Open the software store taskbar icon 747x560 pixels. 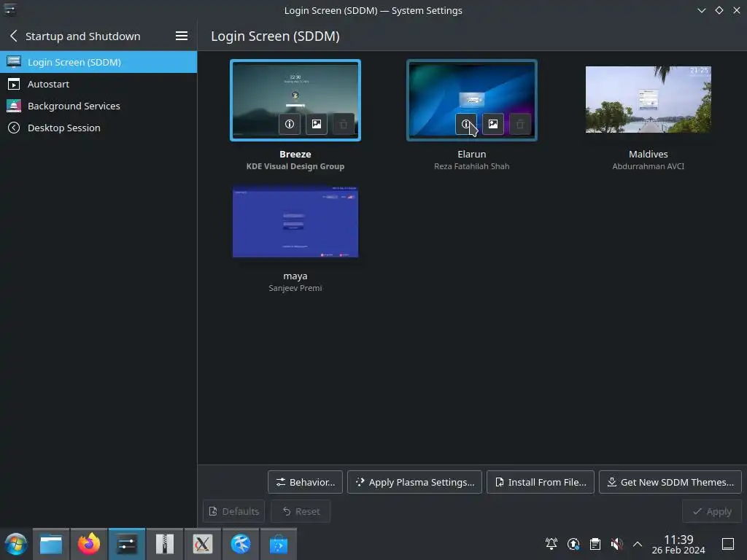[x=278, y=544]
